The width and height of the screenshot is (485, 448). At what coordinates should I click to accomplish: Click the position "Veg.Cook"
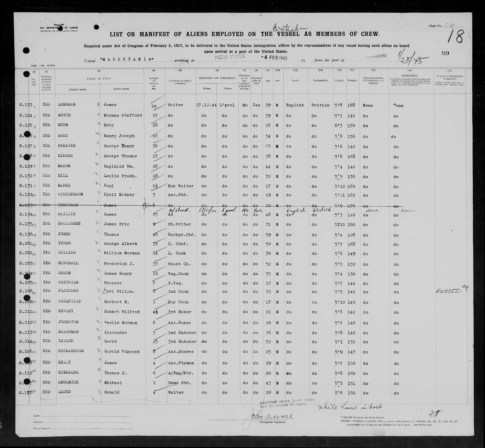click(x=178, y=274)
